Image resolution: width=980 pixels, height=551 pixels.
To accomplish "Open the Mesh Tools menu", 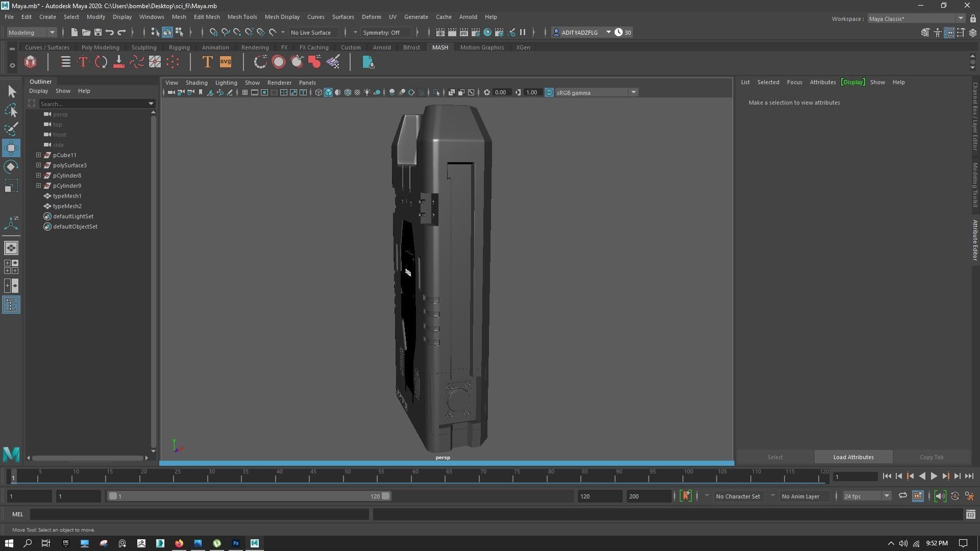I will click(242, 17).
